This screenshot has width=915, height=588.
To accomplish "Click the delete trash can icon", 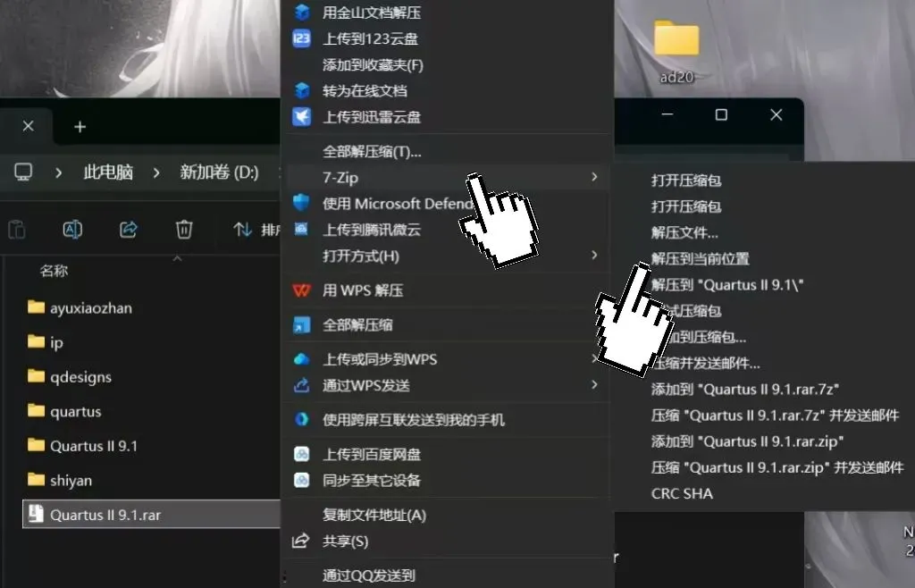I will click(x=184, y=230).
